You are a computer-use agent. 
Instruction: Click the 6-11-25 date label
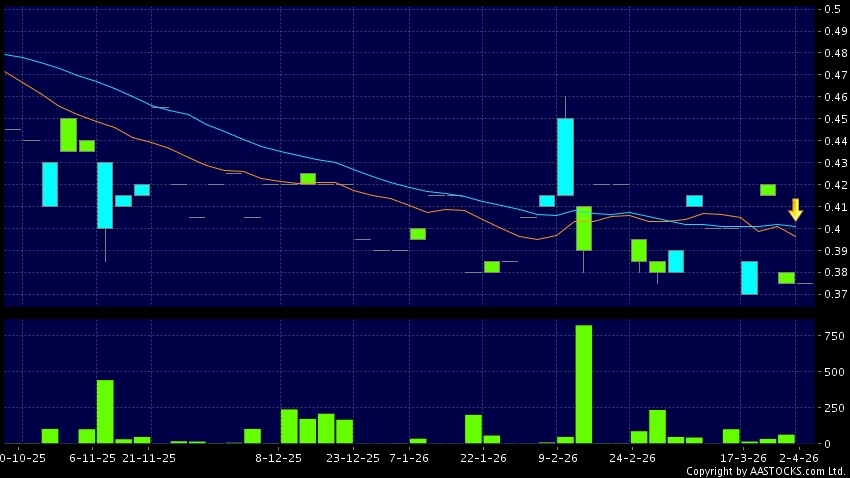pyautogui.click(x=94, y=457)
